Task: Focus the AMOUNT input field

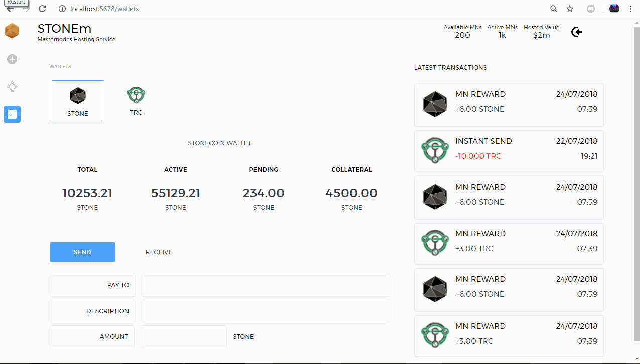Action: [x=184, y=337]
